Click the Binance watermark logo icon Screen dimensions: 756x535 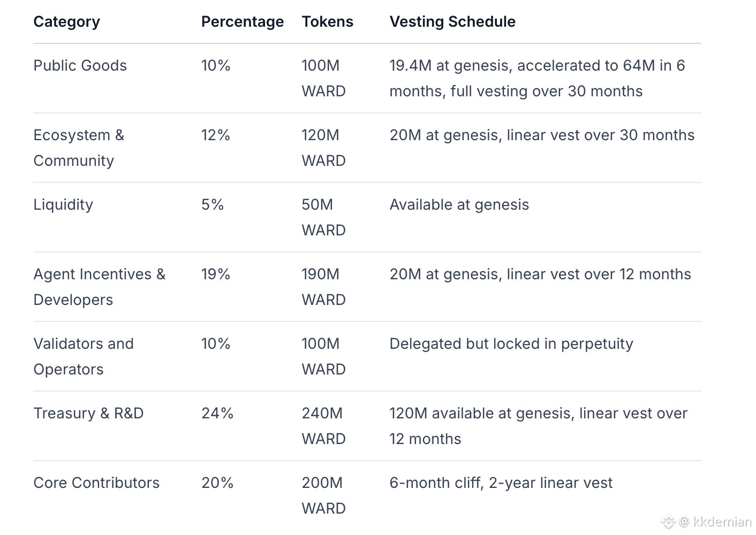668,521
